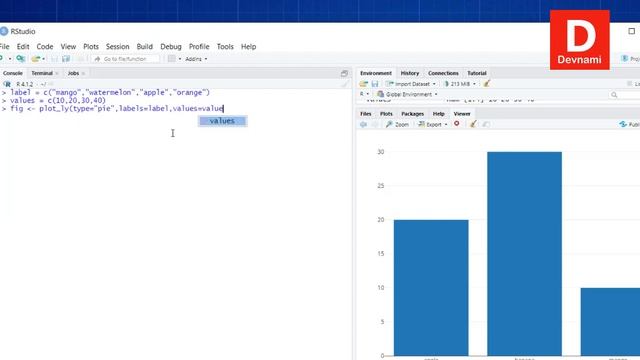640x360 pixels.
Task: Switch to the Jobs tab
Action: tap(73, 73)
